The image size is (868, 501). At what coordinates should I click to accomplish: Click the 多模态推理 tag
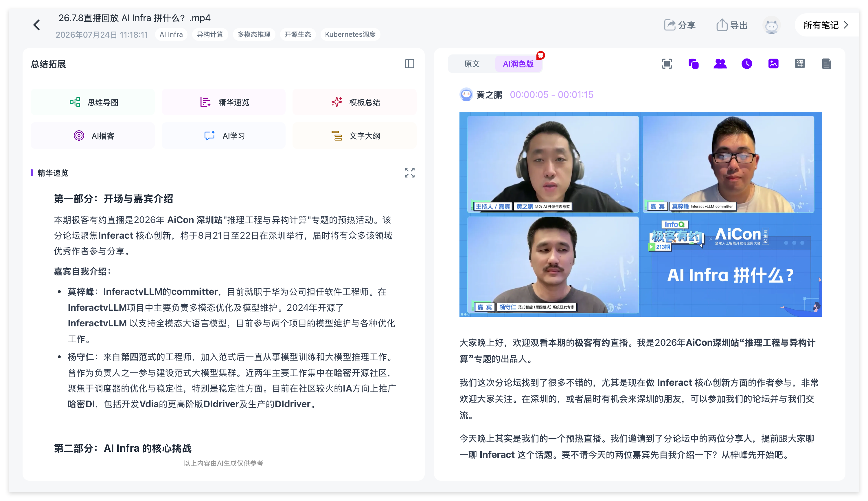click(x=254, y=34)
